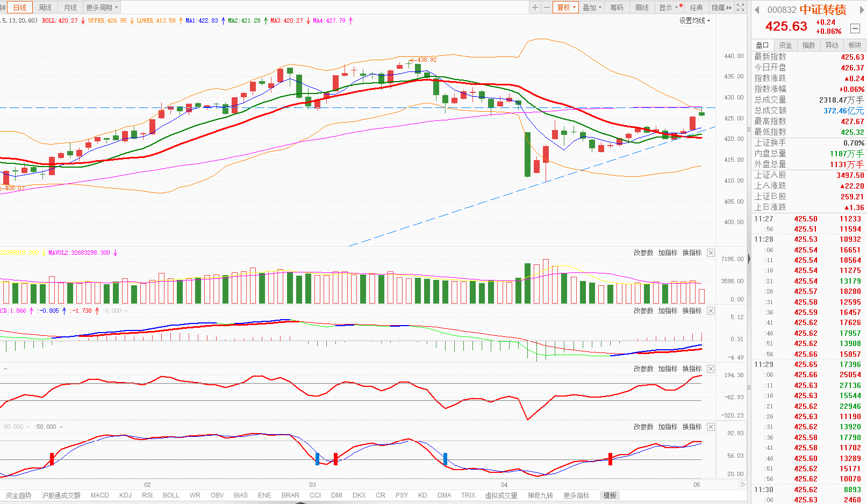Click 模板 template button
The image size is (867, 504).
pyautogui.click(x=610, y=495)
